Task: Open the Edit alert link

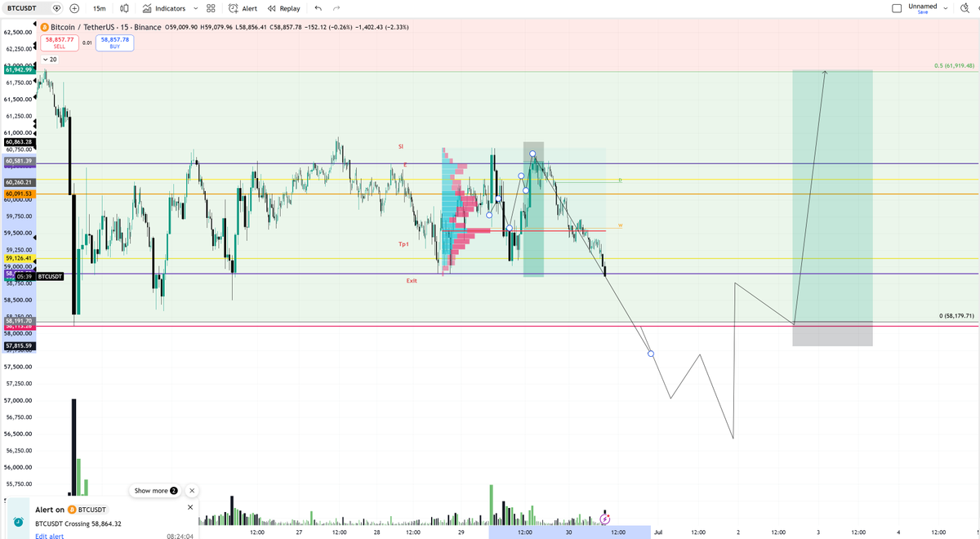Action: click(x=49, y=536)
